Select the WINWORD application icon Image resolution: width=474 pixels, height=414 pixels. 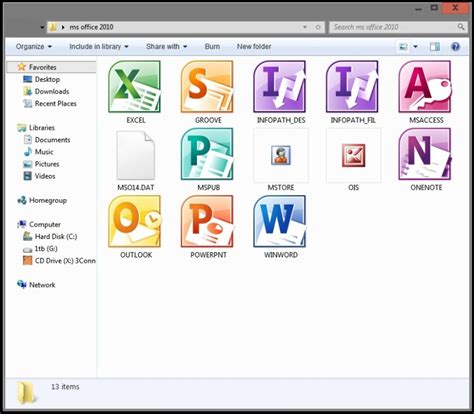(x=280, y=221)
